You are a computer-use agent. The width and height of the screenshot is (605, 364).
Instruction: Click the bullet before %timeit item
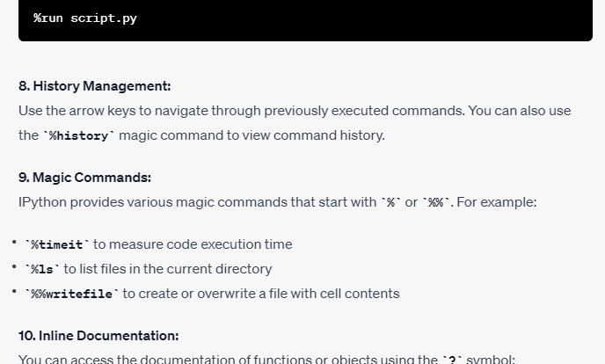(14, 242)
